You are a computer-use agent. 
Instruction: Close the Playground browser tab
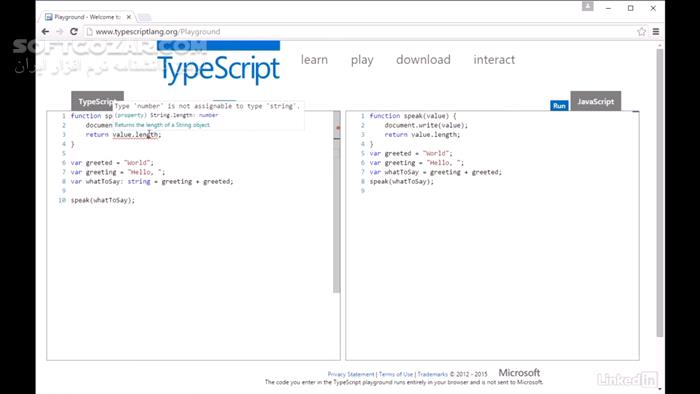(129, 17)
